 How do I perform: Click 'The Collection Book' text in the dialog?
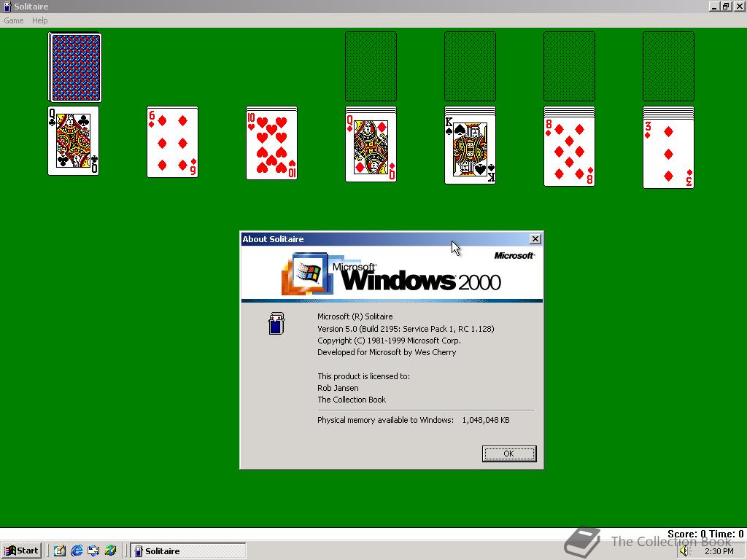[x=352, y=400]
